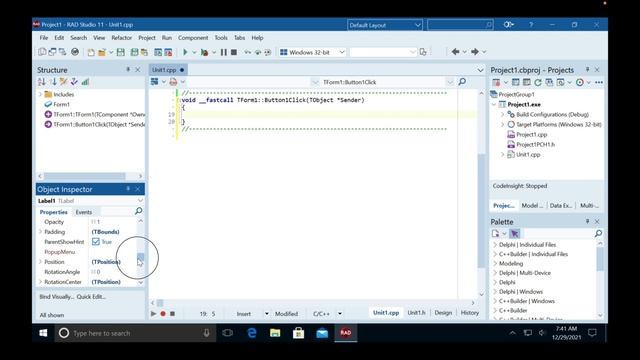Click the Quick Edit link
Viewport: 640px width, 360px height.
pos(91,297)
